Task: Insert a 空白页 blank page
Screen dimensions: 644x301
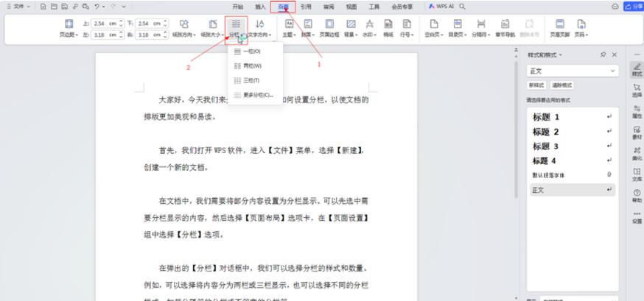Action: [x=434, y=28]
